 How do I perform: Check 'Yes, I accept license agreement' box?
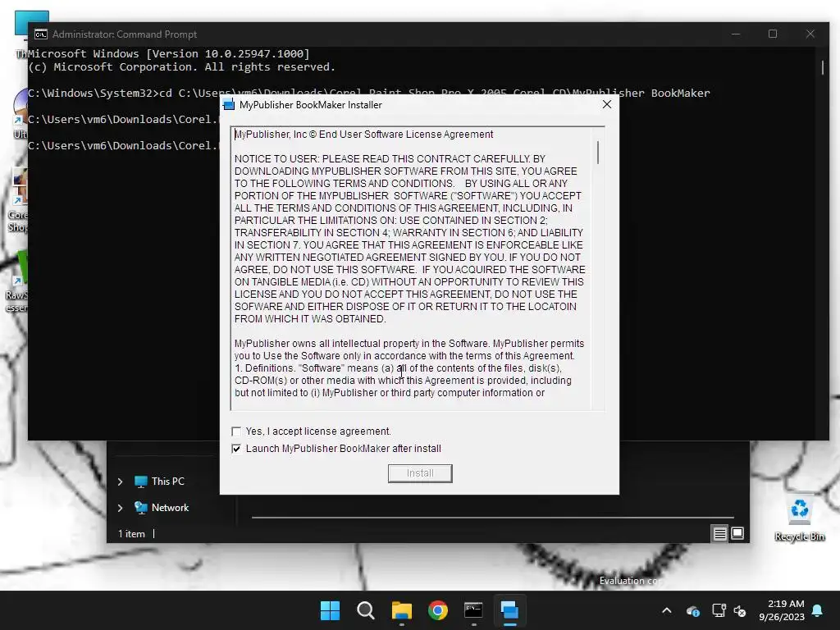tap(236, 431)
